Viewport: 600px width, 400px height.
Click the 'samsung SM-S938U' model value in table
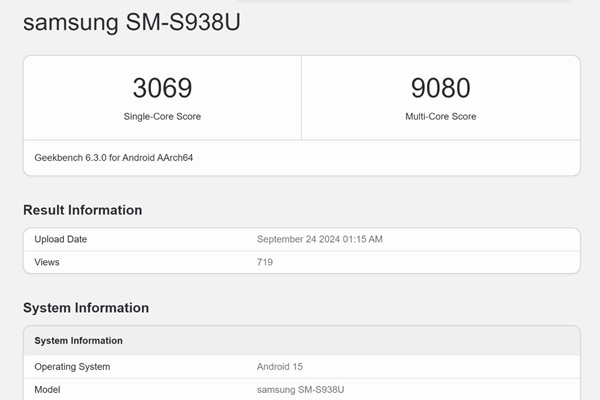click(x=301, y=390)
